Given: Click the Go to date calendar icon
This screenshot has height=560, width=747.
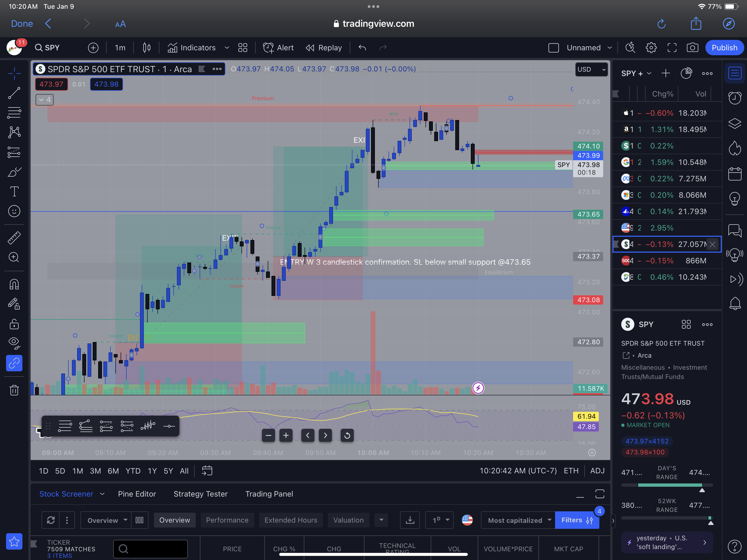Looking at the screenshot, I should pos(207,471).
